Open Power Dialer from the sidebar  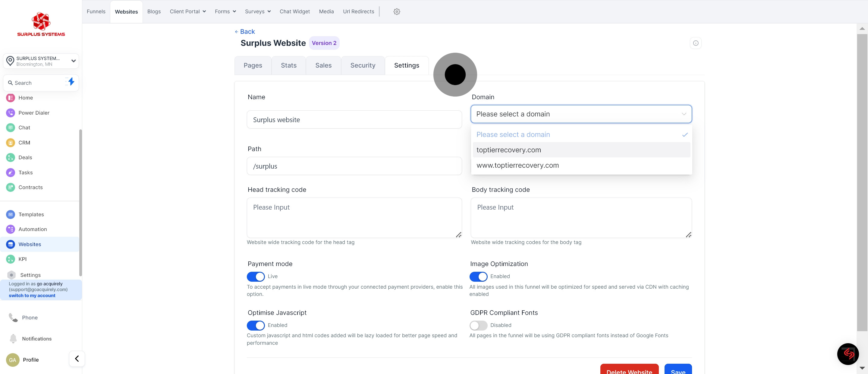point(34,113)
